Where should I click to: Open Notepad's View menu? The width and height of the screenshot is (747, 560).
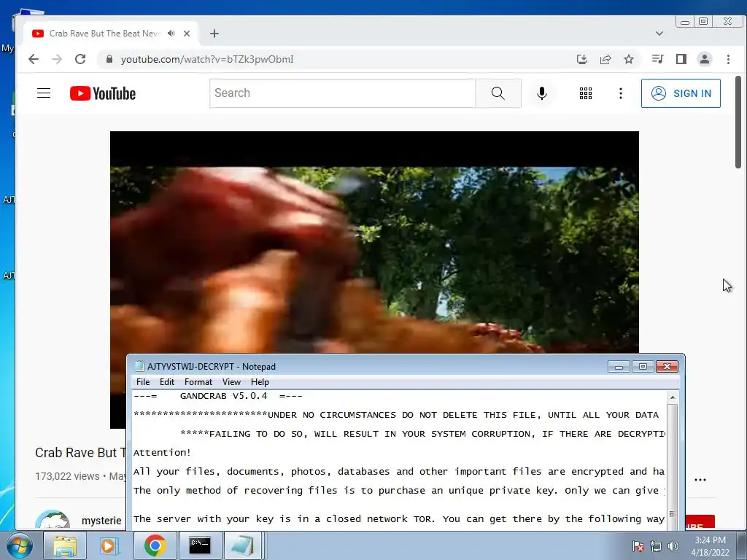click(x=231, y=382)
